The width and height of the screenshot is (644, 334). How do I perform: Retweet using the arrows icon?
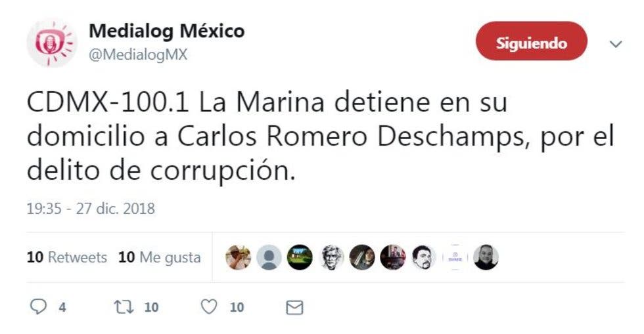coord(124,307)
